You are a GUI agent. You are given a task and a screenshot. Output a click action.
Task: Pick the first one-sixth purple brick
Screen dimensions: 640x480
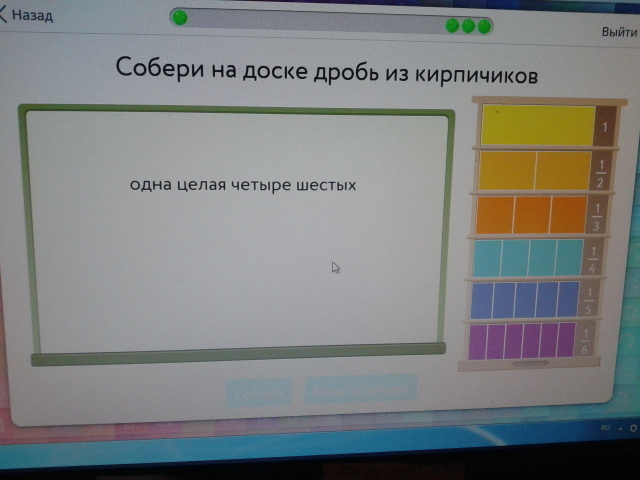coord(477,342)
